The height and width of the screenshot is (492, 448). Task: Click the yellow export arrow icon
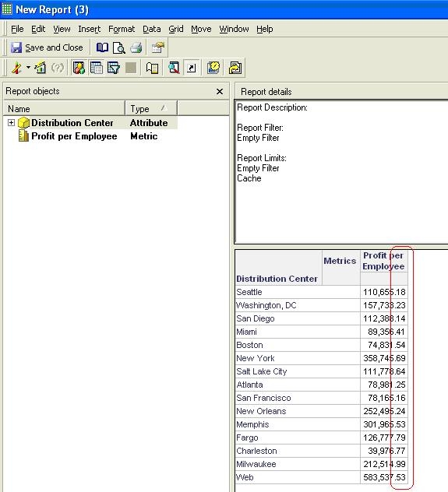point(235,68)
